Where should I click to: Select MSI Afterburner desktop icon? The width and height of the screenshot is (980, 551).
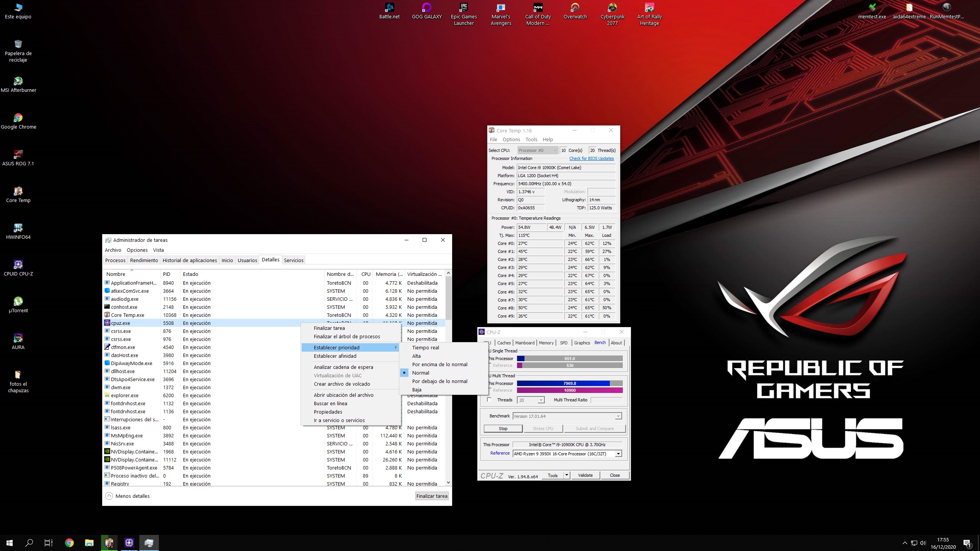point(18,85)
